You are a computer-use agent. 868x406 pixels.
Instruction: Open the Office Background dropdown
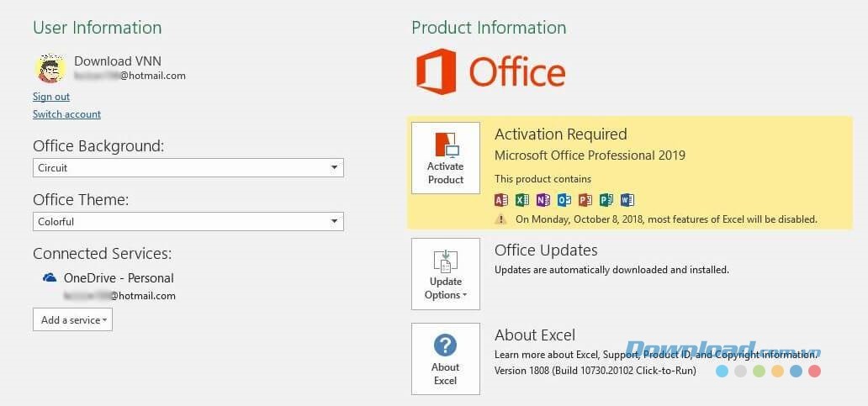pyautogui.click(x=188, y=167)
